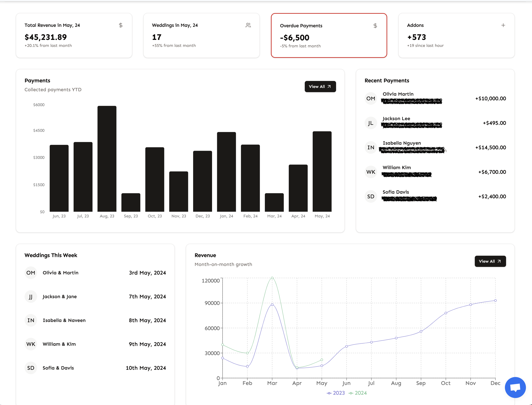532x405 pixels.
Task: Toggle the 2024 legend entry
Action: [x=358, y=393]
